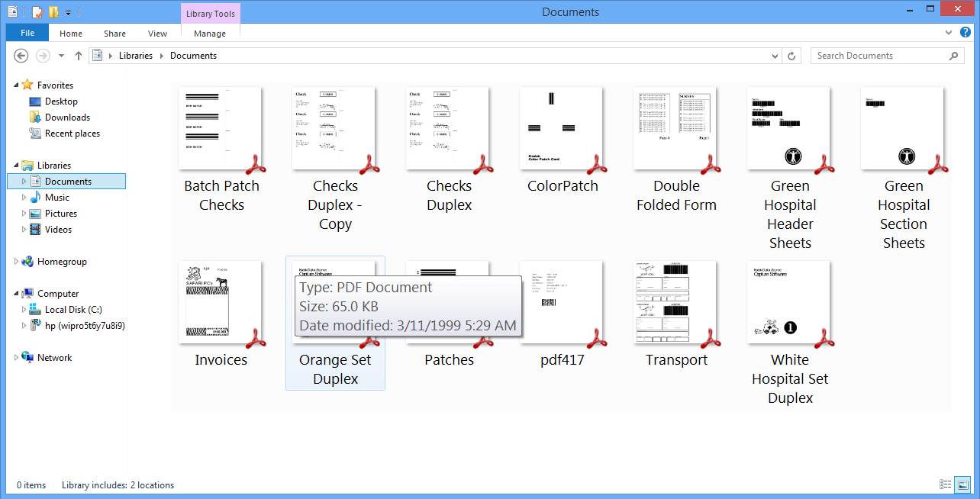Navigate up one level with the up arrow
980x499 pixels.
78,55
